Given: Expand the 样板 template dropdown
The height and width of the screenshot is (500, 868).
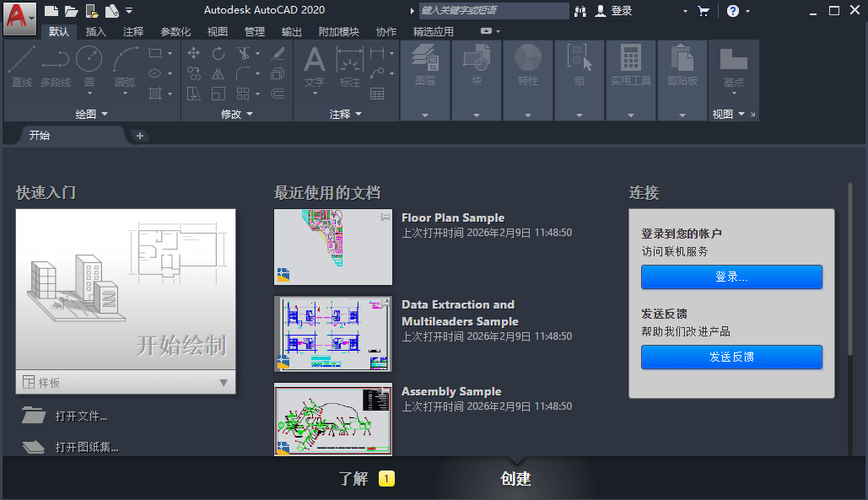Looking at the screenshot, I should click(224, 383).
